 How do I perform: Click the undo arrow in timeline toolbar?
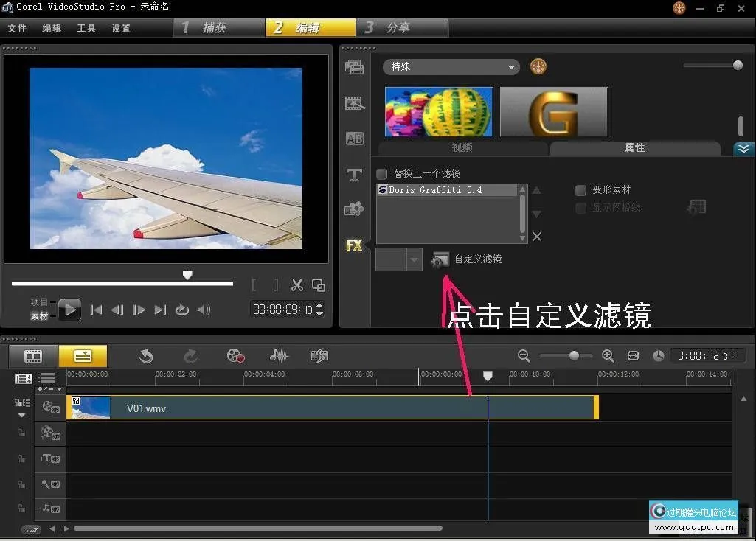coord(146,357)
